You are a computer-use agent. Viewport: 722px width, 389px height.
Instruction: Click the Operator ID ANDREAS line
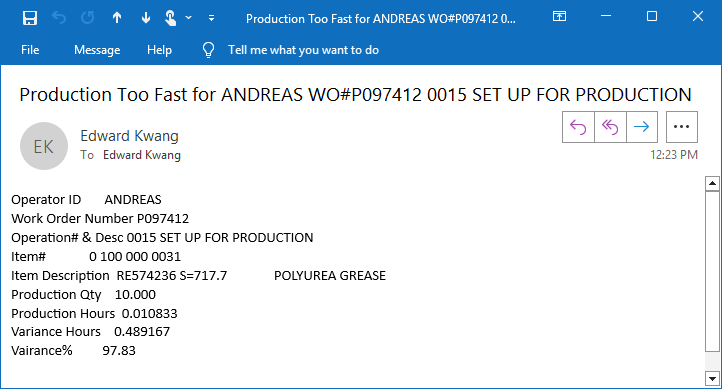87,200
